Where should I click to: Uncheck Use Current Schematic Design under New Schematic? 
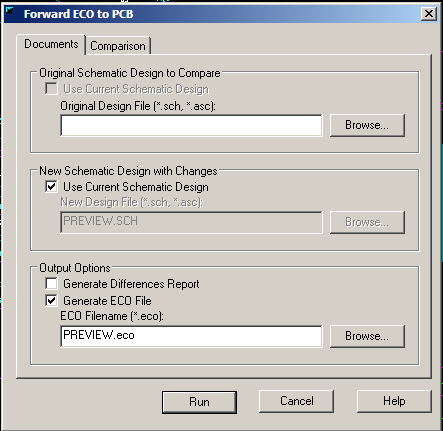[51, 187]
